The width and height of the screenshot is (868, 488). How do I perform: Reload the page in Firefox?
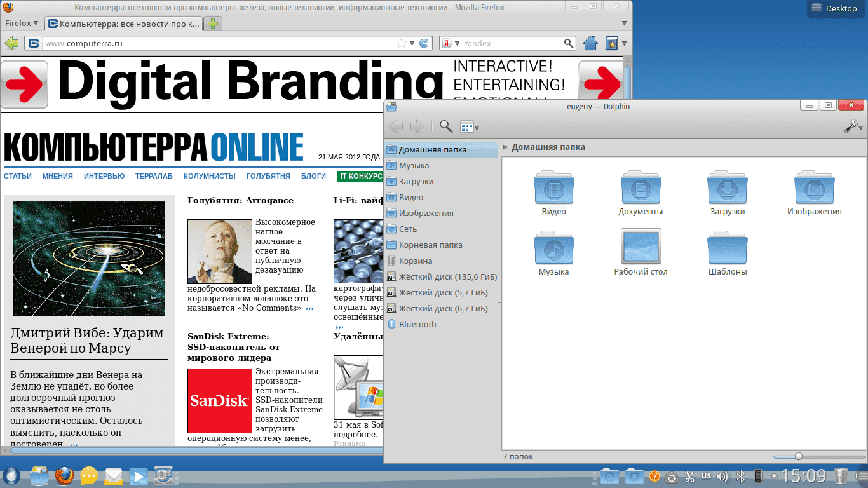(x=424, y=43)
